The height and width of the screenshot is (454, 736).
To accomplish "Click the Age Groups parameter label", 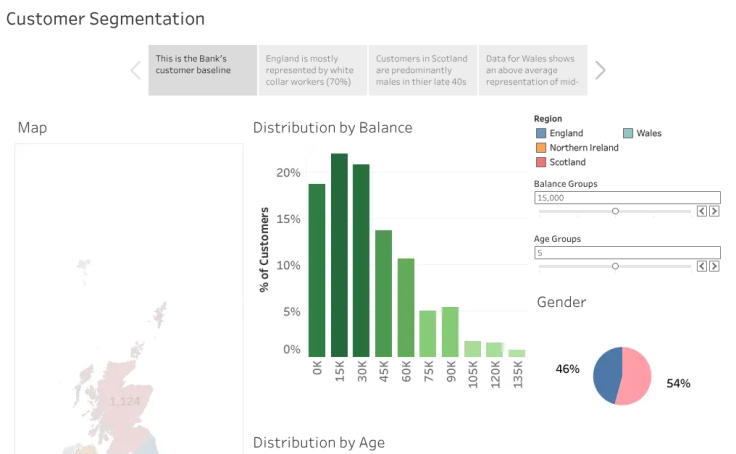I will coord(557,239).
